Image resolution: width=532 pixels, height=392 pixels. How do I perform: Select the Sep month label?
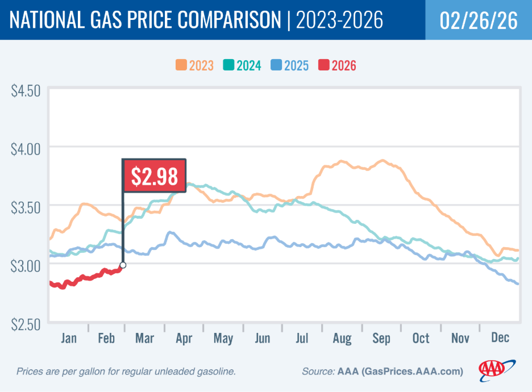click(381, 338)
